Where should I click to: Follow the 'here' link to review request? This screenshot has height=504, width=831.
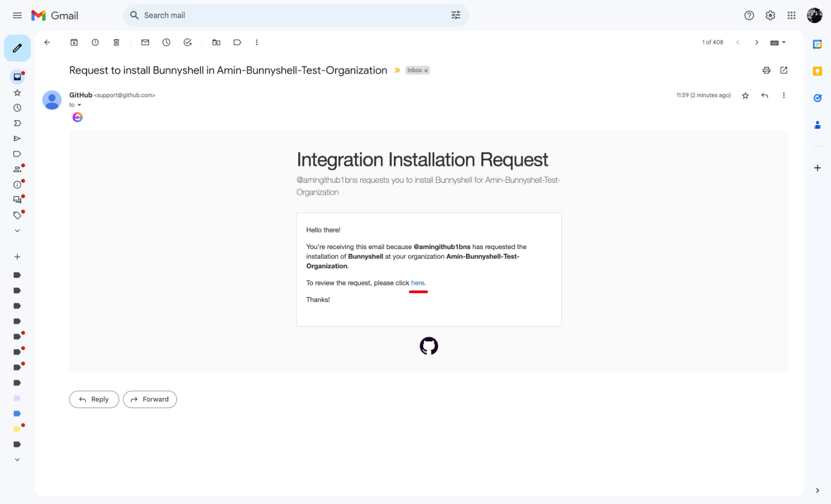click(x=418, y=283)
